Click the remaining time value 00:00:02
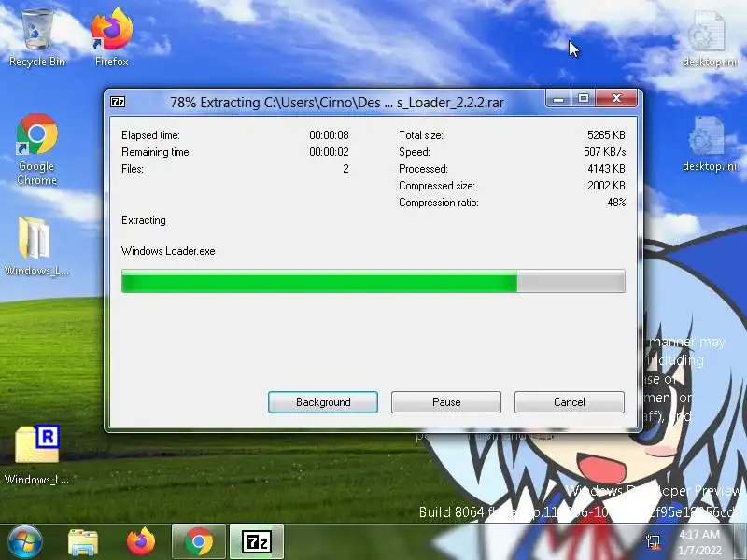 329,152
